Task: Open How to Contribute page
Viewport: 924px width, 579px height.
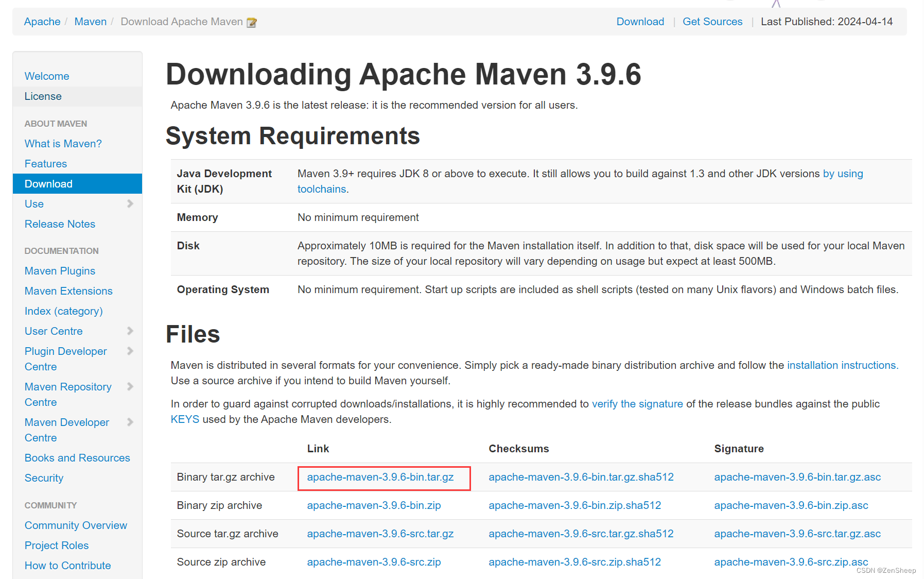Action: pyautogui.click(x=68, y=566)
